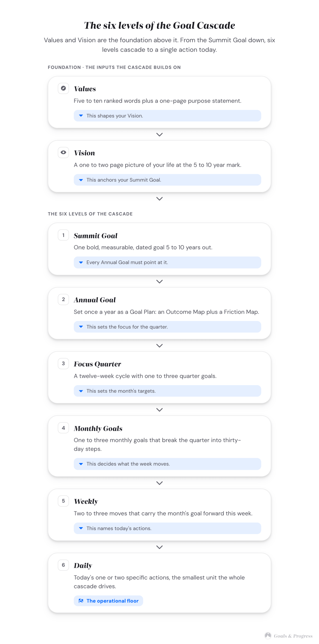
Task: Select the number 1 badge for Summit Goal
Action: pos(63,235)
